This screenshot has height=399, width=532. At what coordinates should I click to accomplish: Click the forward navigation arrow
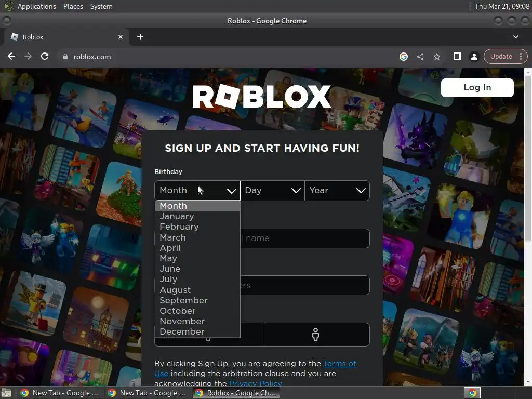pos(28,56)
